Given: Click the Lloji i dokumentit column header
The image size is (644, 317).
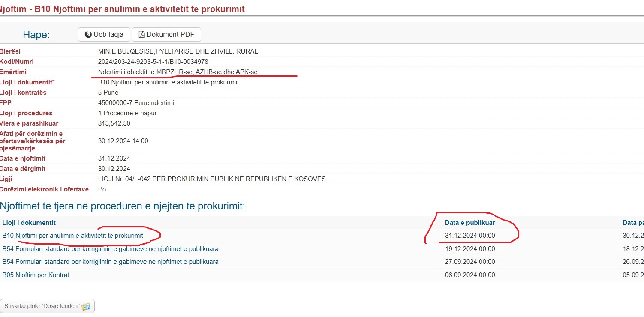Looking at the screenshot, I should coord(29,223).
